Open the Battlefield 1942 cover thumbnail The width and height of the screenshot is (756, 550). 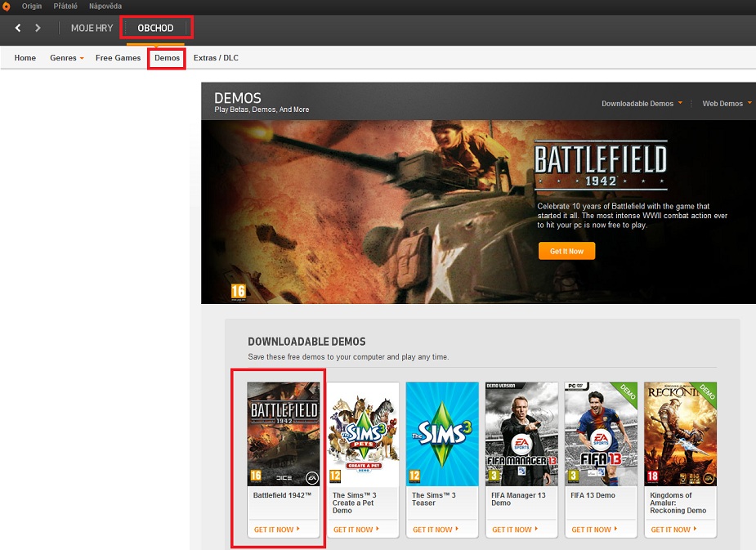pyautogui.click(x=284, y=434)
